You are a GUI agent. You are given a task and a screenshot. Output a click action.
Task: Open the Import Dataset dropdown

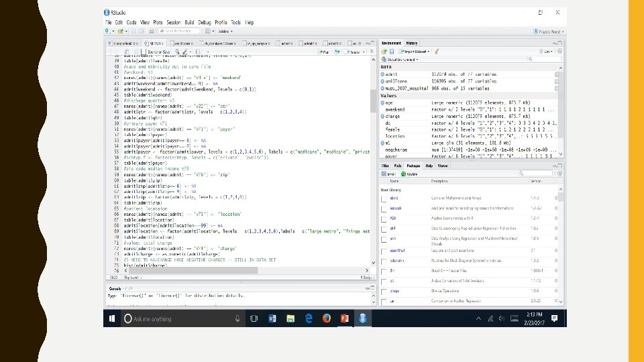[x=414, y=52]
